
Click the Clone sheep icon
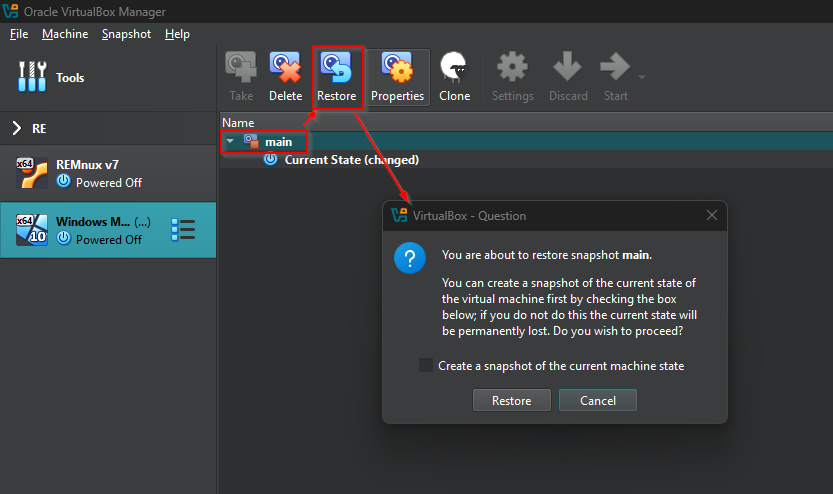(x=454, y=67)
